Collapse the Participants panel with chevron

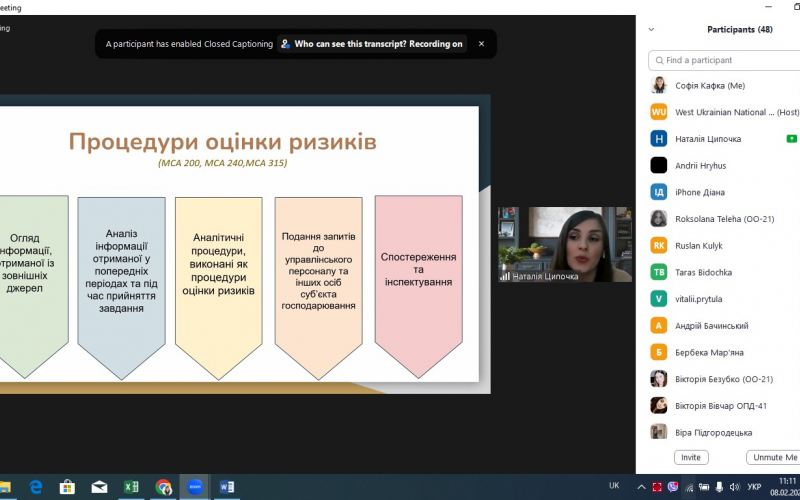point(651,30)
